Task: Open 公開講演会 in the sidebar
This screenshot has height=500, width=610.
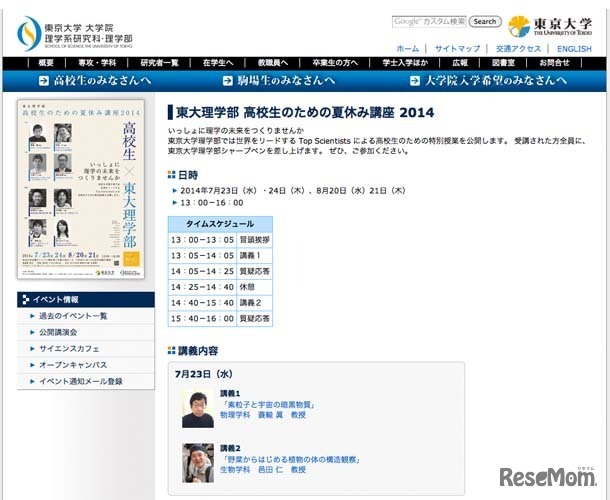Action: click(58, 332)
